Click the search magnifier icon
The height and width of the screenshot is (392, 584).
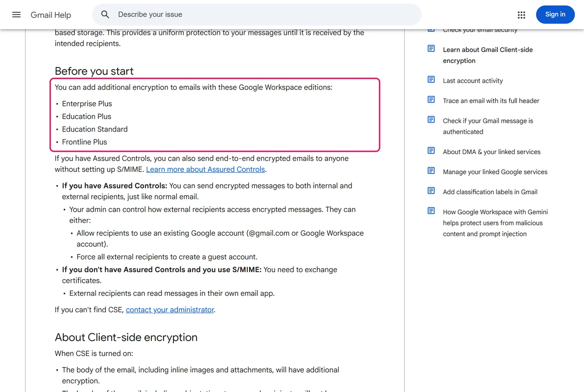(x=105, y=15)
